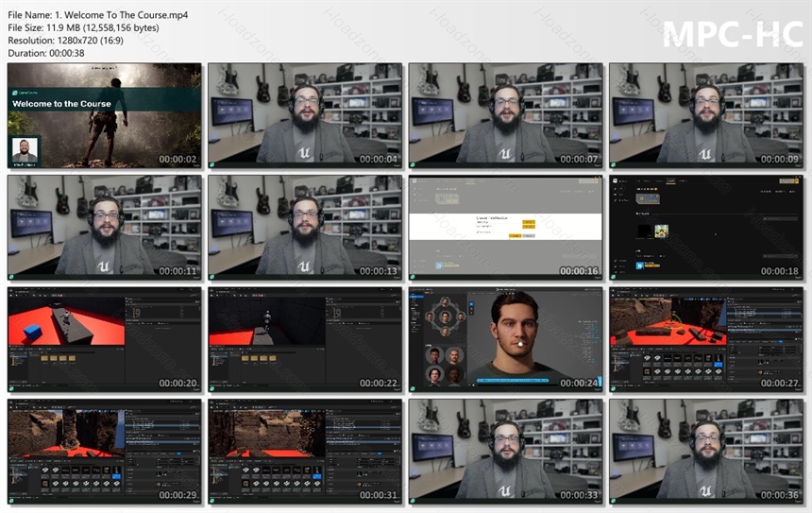Select the Welcome to the Course thumbnail at 00:00:02
The width and height of the screenshot is (812, 513).
click(104, 115)
